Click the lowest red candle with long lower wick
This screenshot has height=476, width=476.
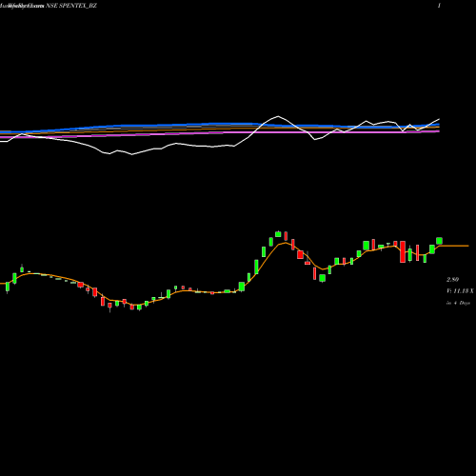[109, 307]
